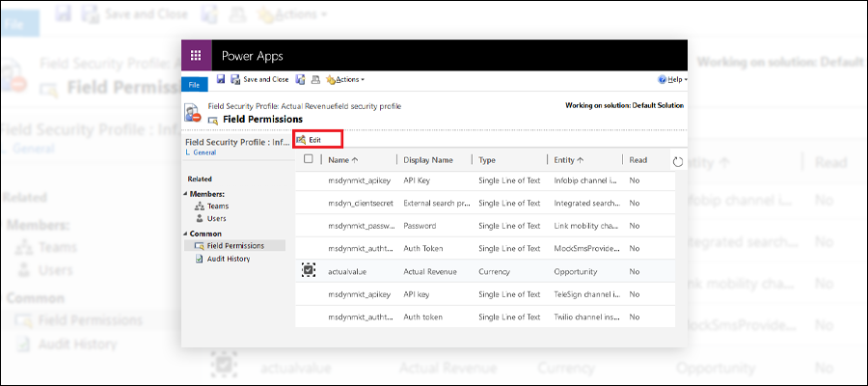Click the Opportunity entity cell

575,272
